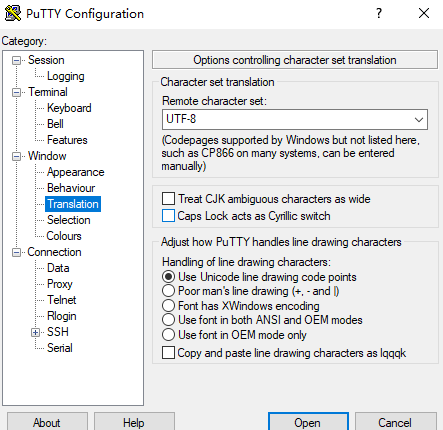Open the Telnet settings
The image size is (443, 430).
61,300
